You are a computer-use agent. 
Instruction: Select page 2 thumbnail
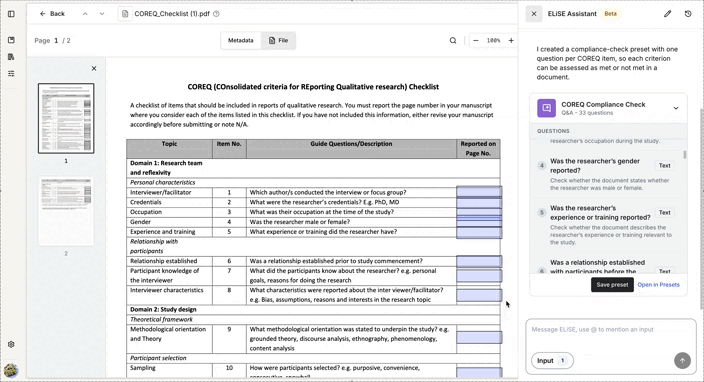66,211
